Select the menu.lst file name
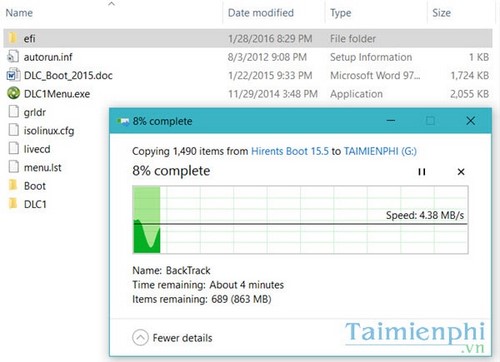Image resolution: width=500 pixels, height=362 pixels. 43,167
